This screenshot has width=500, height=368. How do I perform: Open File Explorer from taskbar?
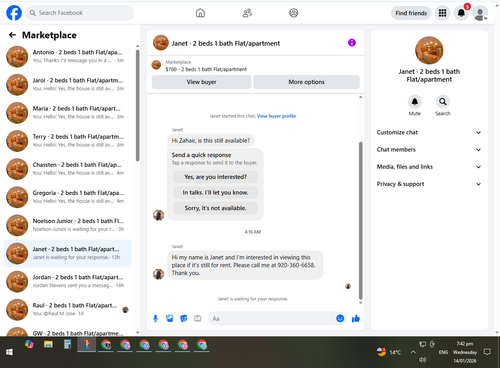(48, 344)
